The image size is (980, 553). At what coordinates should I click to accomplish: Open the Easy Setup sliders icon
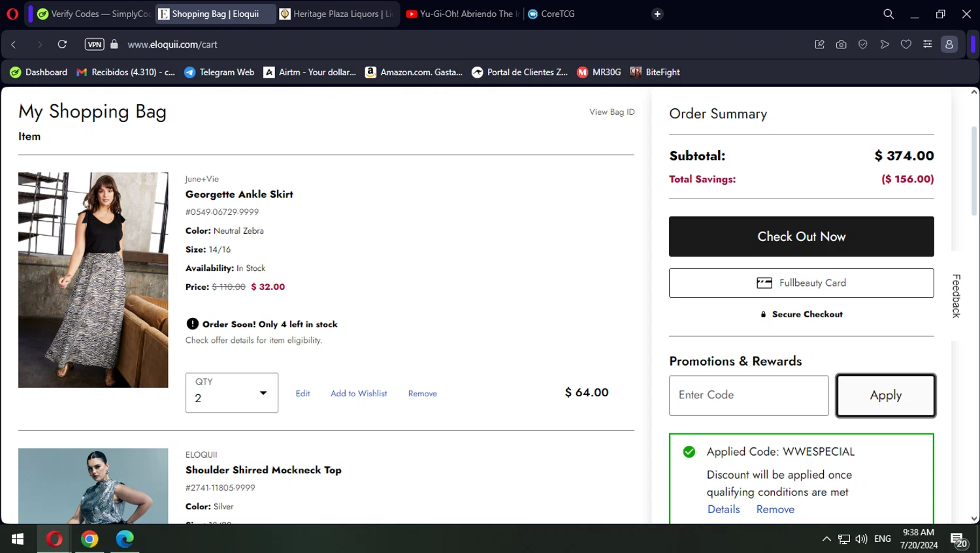click(x=927, y=44)
